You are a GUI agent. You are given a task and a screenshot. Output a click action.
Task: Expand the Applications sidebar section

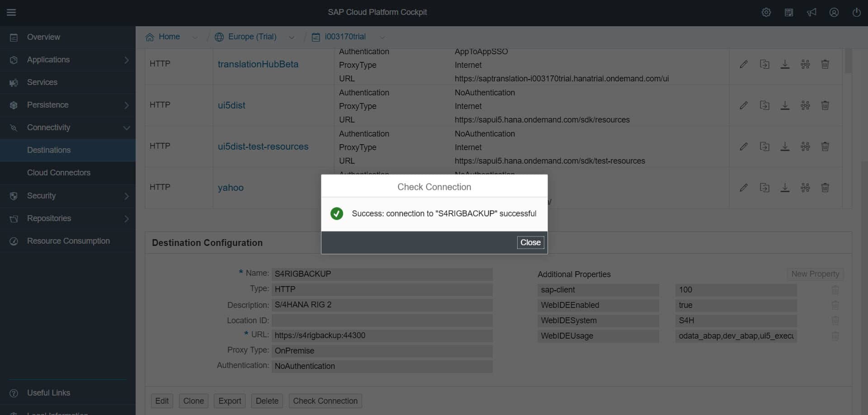click(126, 60)
